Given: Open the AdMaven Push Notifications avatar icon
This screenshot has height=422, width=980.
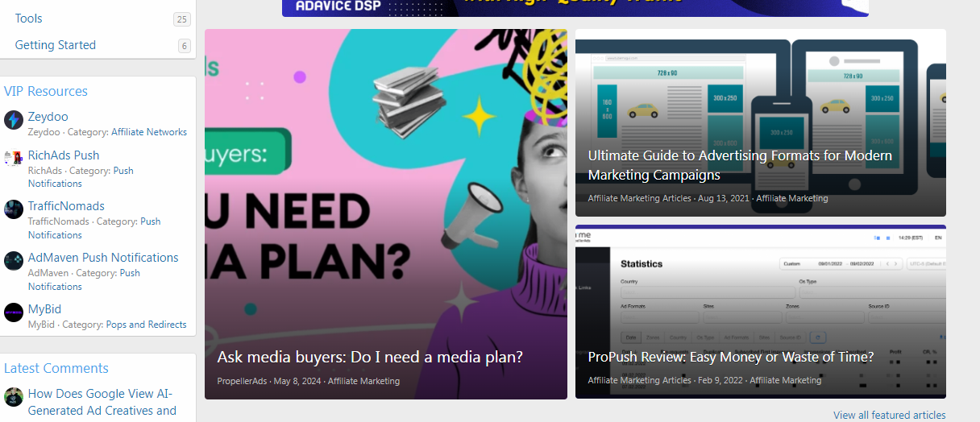Looking at the screenshot, I should pyautogui.click(x=14, y=261).
